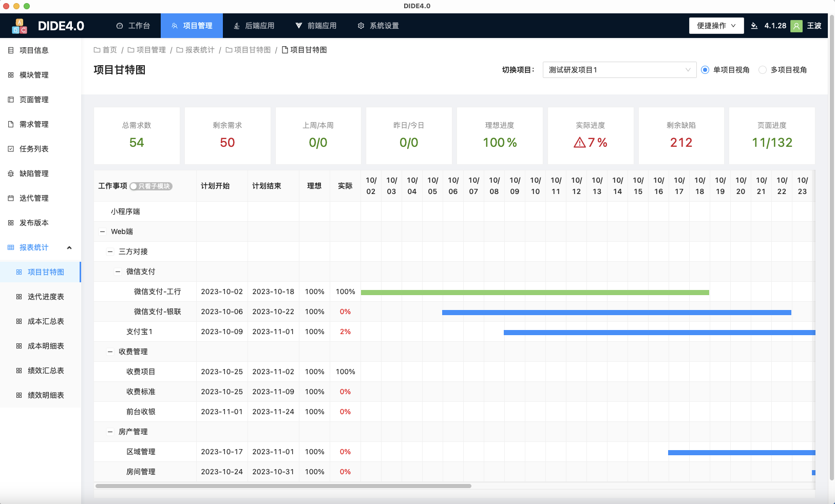Click the 页面进度 11/132 value
Screen dimensions: 835x504
coord(772,143)
